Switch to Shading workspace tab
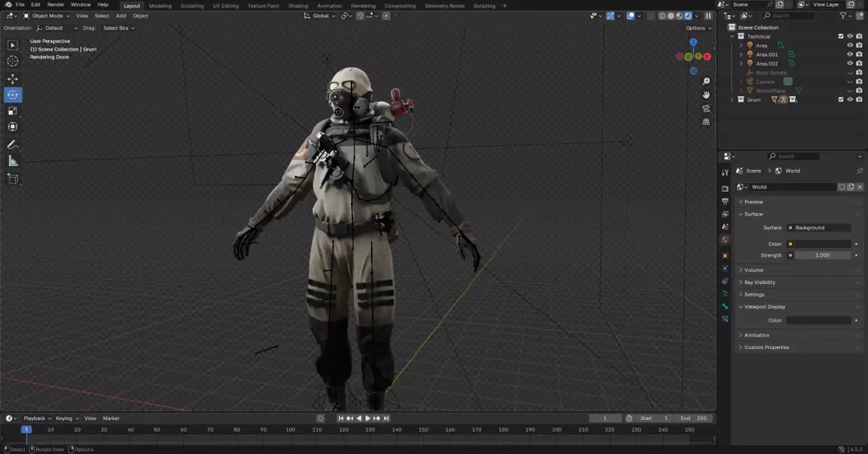 pos(298,6)
